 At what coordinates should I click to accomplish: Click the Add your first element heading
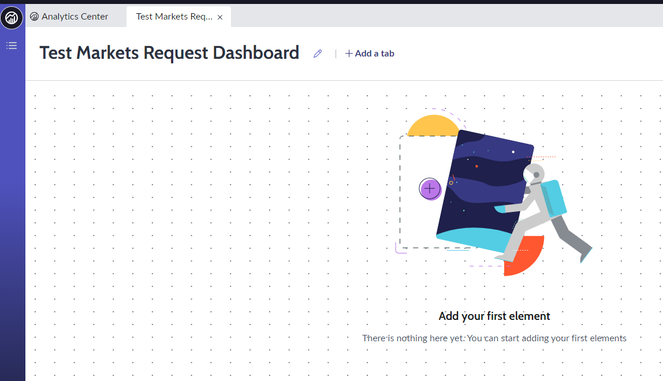[494, 316]
